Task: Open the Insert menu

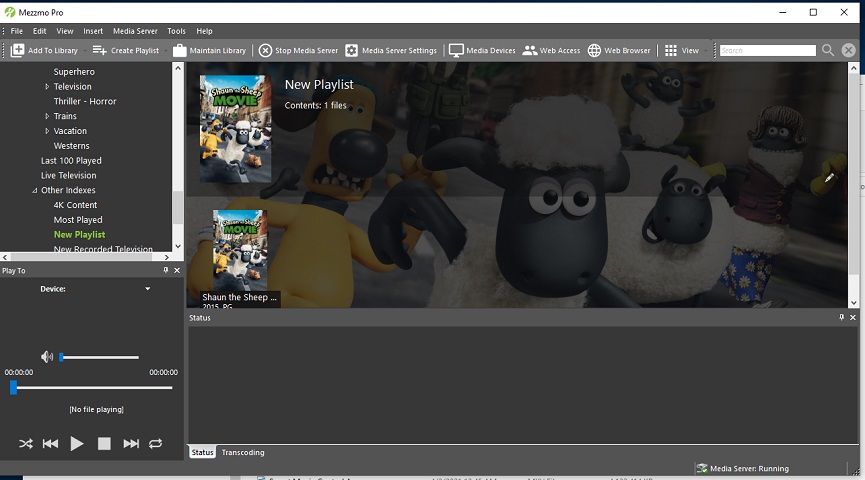Action: [x=93, y=31]
